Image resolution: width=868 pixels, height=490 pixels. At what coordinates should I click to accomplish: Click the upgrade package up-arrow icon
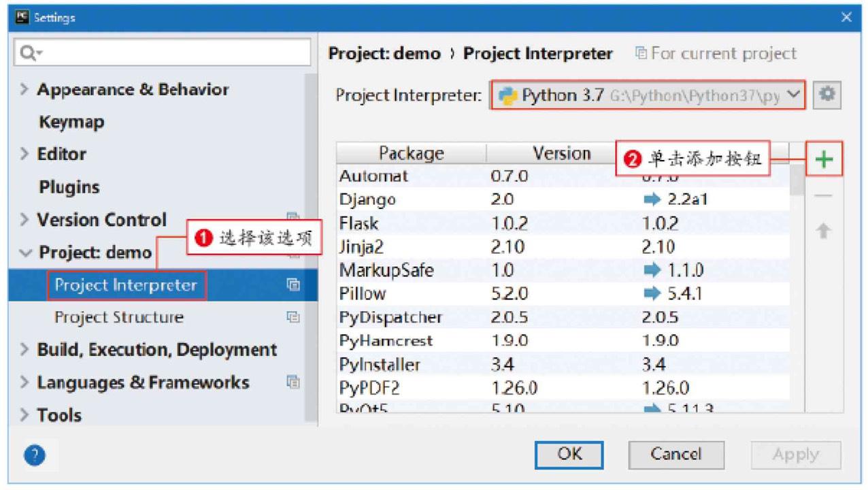coord(823,231)
